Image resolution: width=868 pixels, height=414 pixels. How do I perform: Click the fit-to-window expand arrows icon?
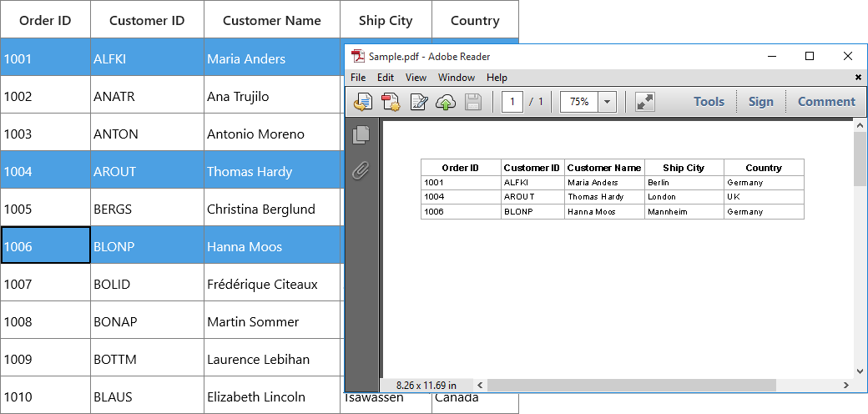[x=645, y=102]
